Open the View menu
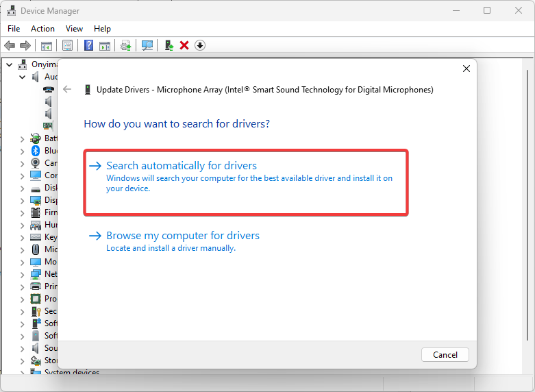 (74, 29)
